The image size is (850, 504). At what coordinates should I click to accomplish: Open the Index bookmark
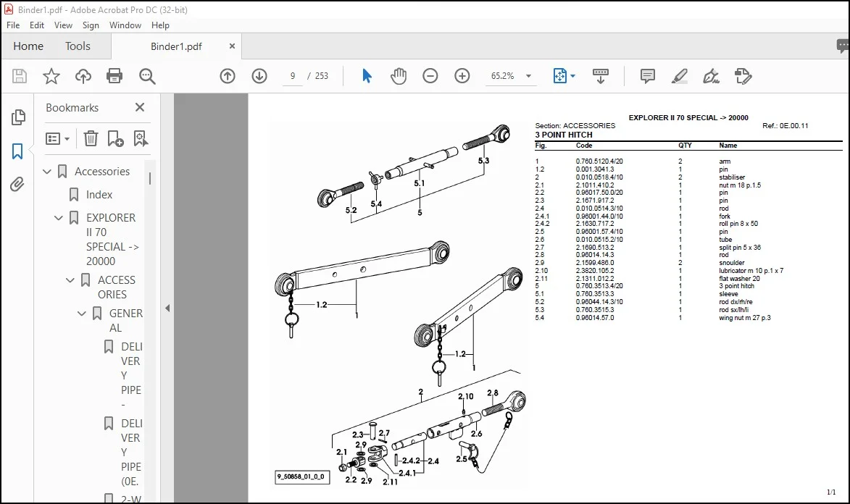(99, 195)
